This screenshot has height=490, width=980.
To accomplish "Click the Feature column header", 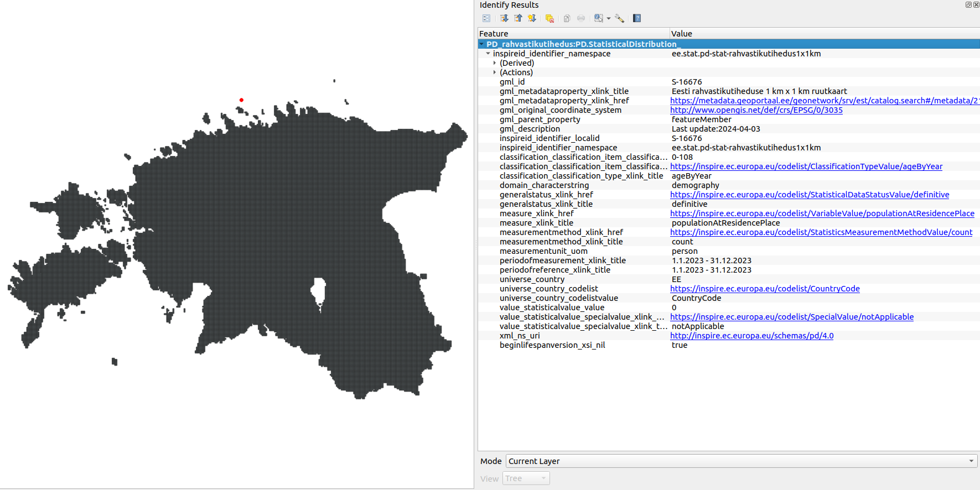I will tap(573, 34).
